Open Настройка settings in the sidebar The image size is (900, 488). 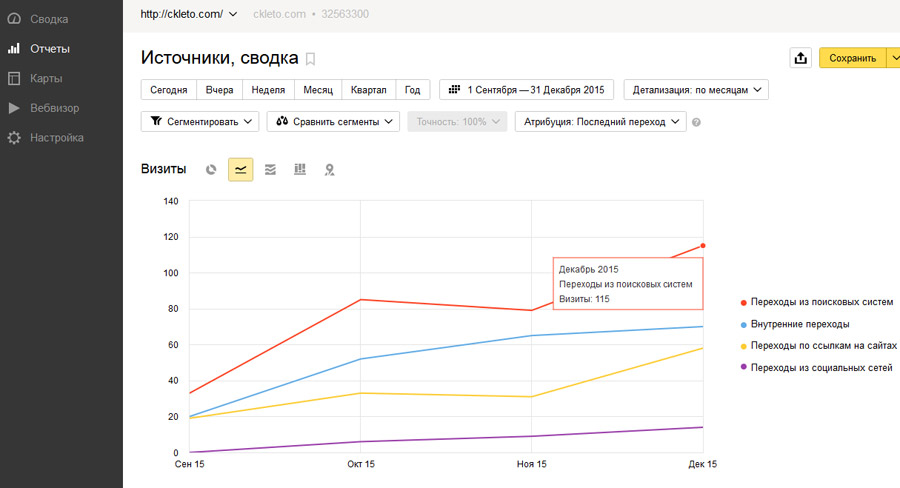[x=56, y=138]
